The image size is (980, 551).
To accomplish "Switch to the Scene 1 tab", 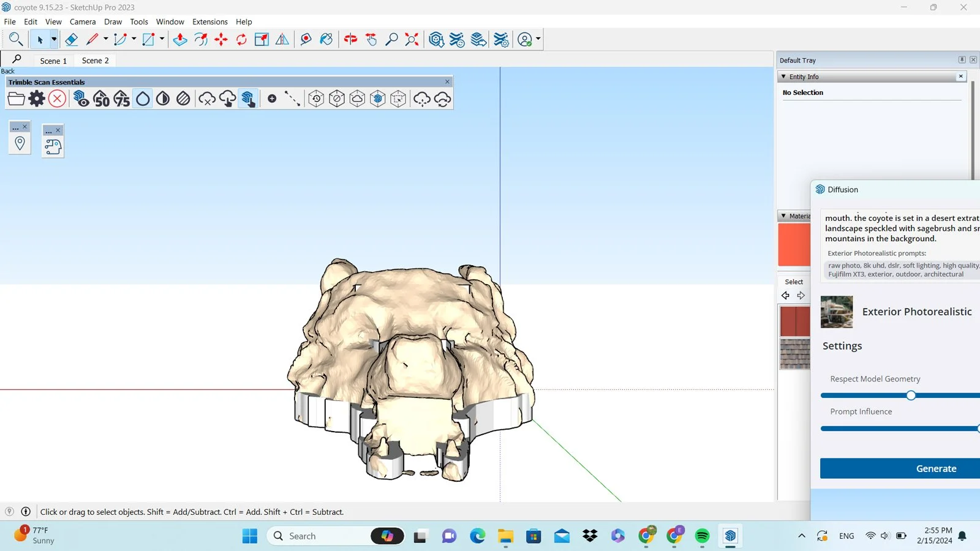I will coord(53,61).
